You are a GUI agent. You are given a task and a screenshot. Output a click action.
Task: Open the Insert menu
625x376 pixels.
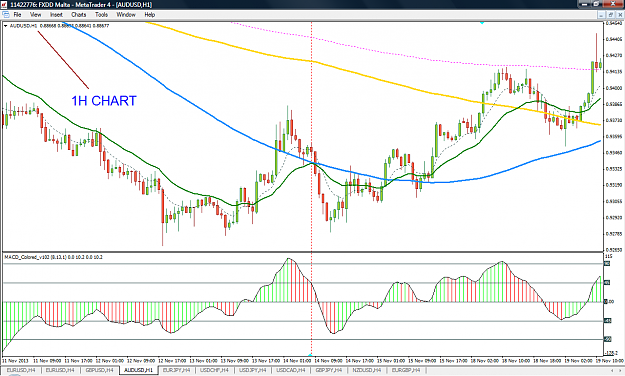(56, 15)
